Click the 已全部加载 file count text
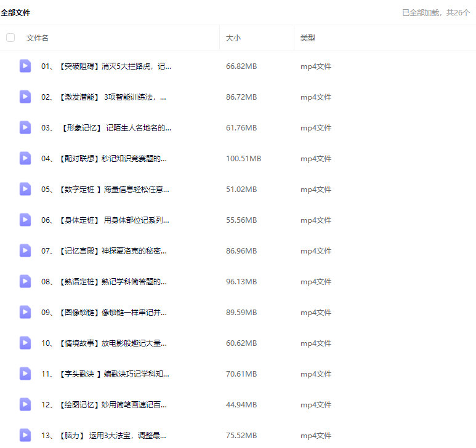Image resolution: width=476 pixels, height=448 pixels. pos(435,12)
